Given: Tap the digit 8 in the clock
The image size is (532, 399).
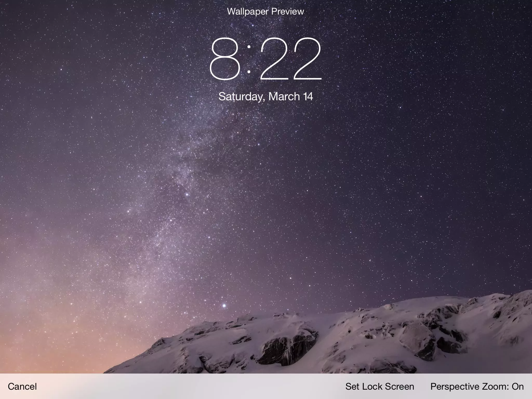Looking at the screenshot, I should pyautogui.click(x=225, y=58).
